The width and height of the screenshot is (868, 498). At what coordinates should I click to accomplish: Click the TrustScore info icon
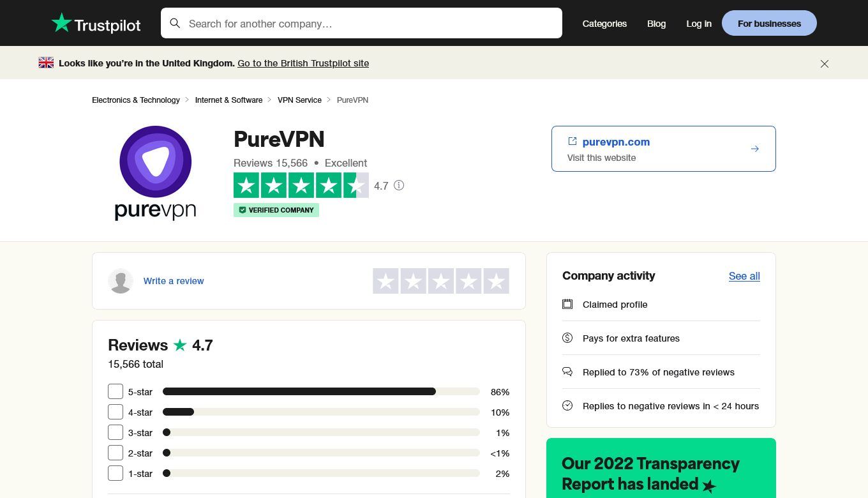[399, 185]
